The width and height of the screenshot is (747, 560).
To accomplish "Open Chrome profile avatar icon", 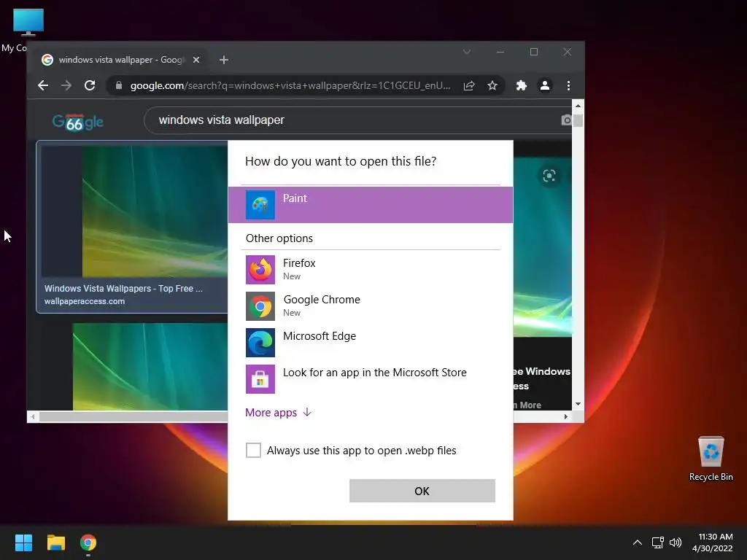I will click(x=544, y=85).
